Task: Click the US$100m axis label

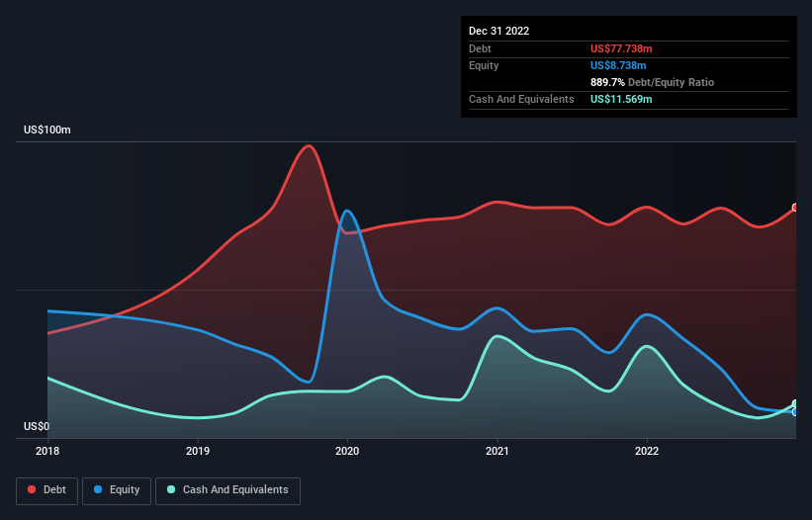Action: pyautogui.click(x=47, y=130)
